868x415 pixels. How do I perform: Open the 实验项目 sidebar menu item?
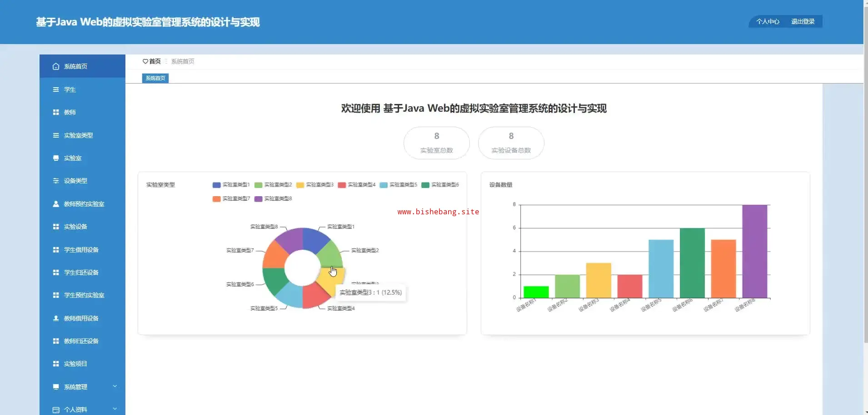click(75, 364)
